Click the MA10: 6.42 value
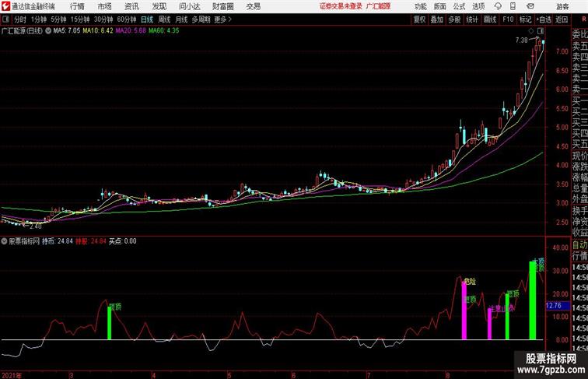The height and width of the screenshot is (379, 588). (x=98, y=31)
